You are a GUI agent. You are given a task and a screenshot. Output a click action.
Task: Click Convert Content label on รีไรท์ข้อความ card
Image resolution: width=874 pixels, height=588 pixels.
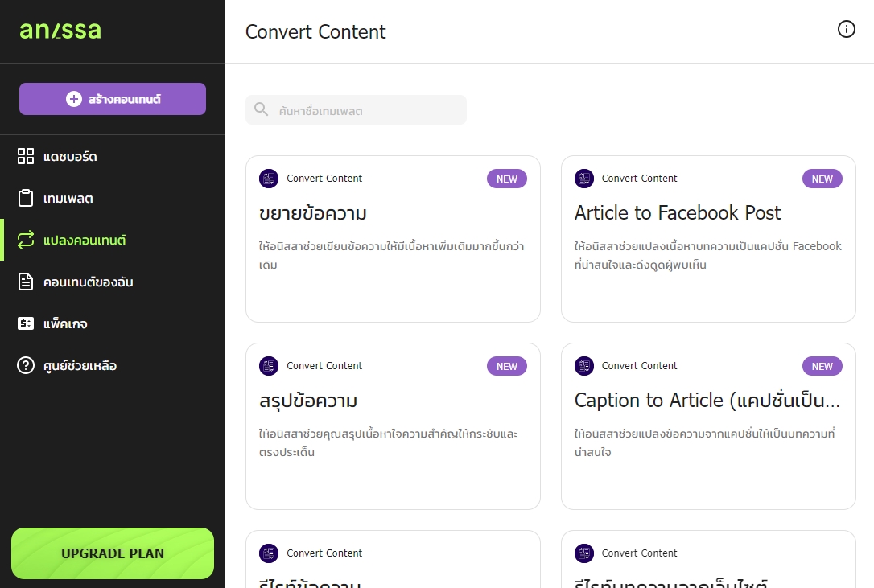[x=324, y=553]
